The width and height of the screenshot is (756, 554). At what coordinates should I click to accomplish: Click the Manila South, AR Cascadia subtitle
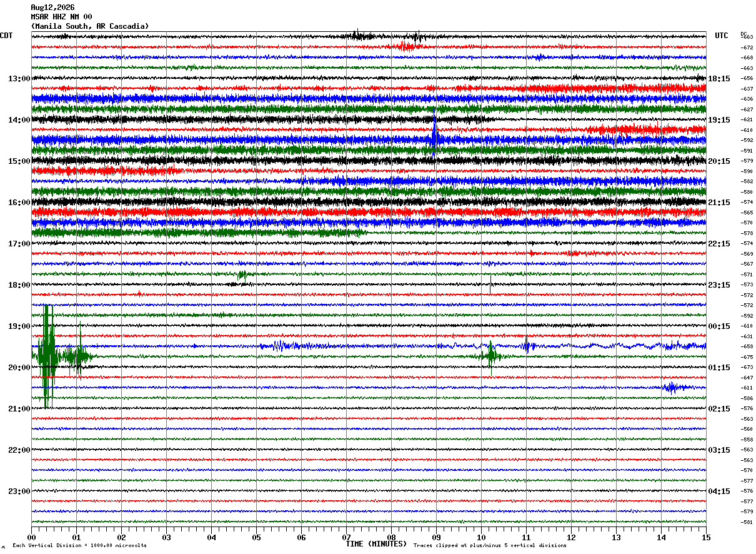(x=90, y=26)
